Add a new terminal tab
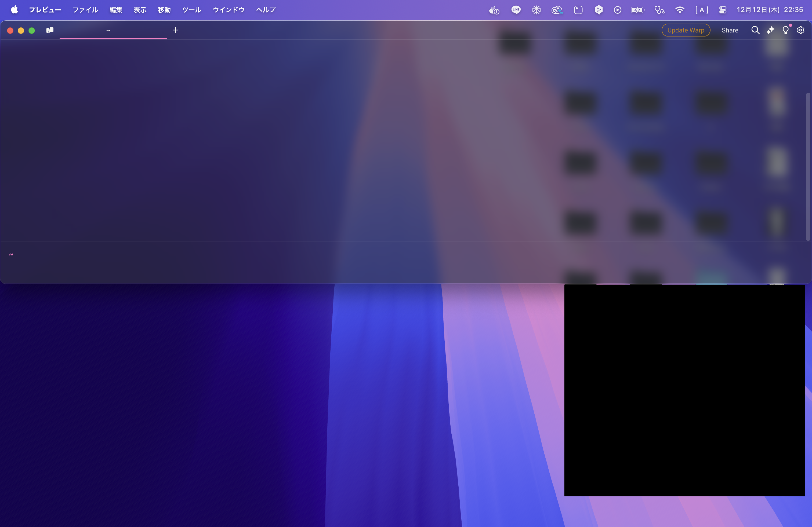Image resolution: width=812 pixels, height=527 pixels. (x=175, y=30)
